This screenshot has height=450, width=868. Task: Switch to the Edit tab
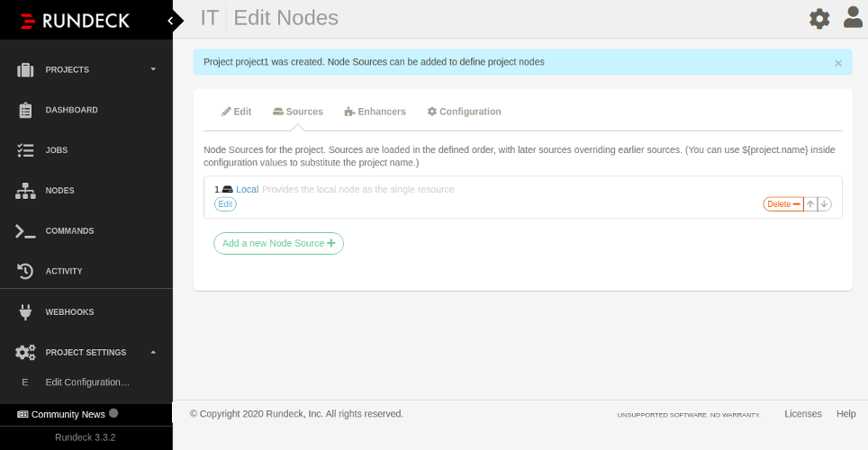coord(237,112)
